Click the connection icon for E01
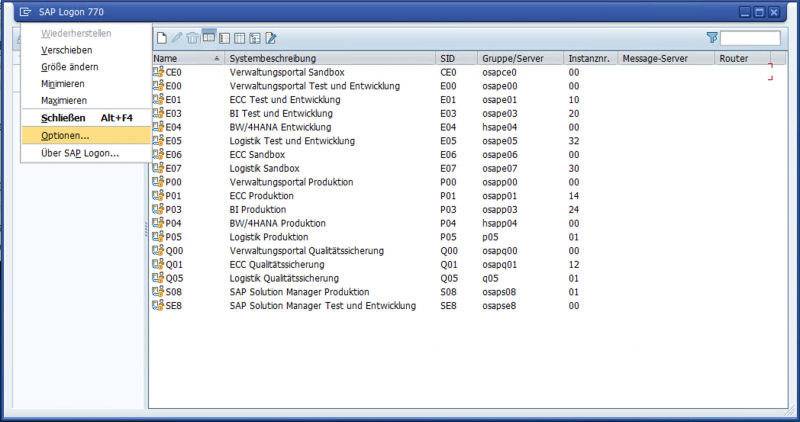Viewport: 800px width, 422px height. click(x=158, y=100)
